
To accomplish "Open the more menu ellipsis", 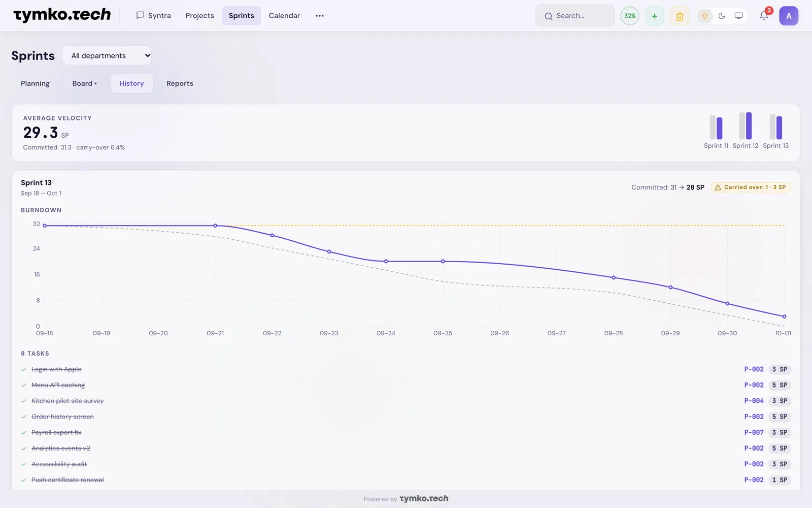I will click(x=320, y=16).
